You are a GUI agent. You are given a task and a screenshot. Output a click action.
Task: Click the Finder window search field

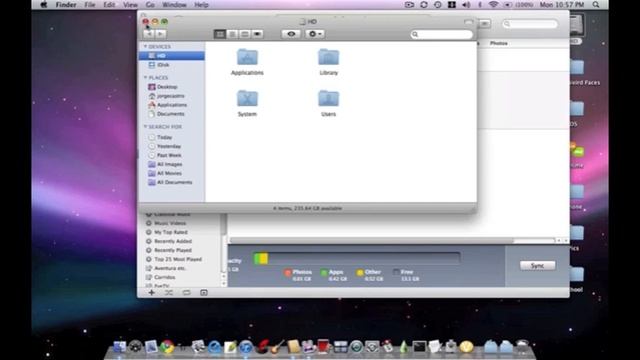pos(442,34)
